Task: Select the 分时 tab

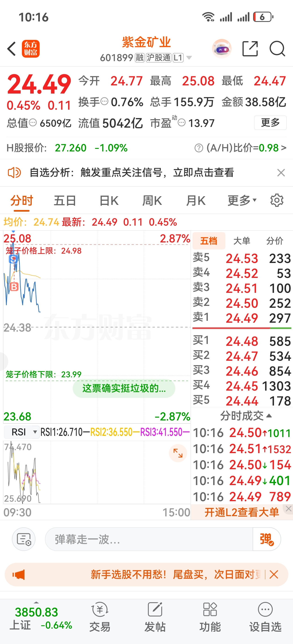Action: click(22, 201)
